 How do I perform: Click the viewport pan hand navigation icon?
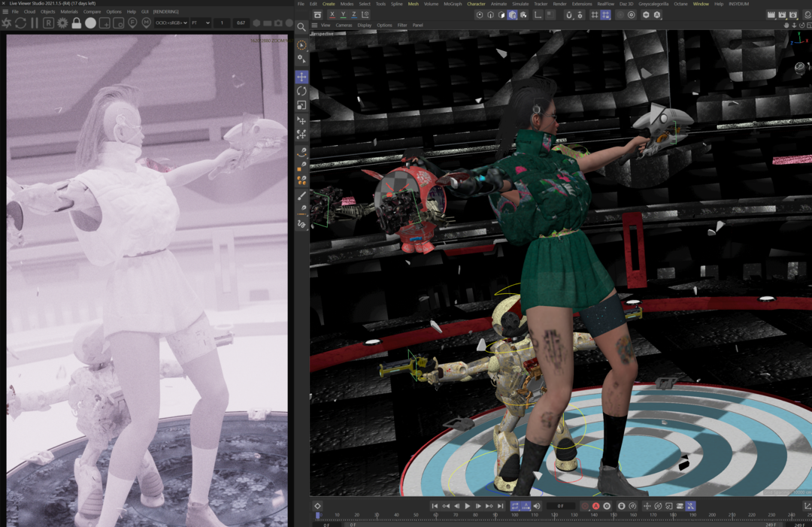tap(786, 25)
